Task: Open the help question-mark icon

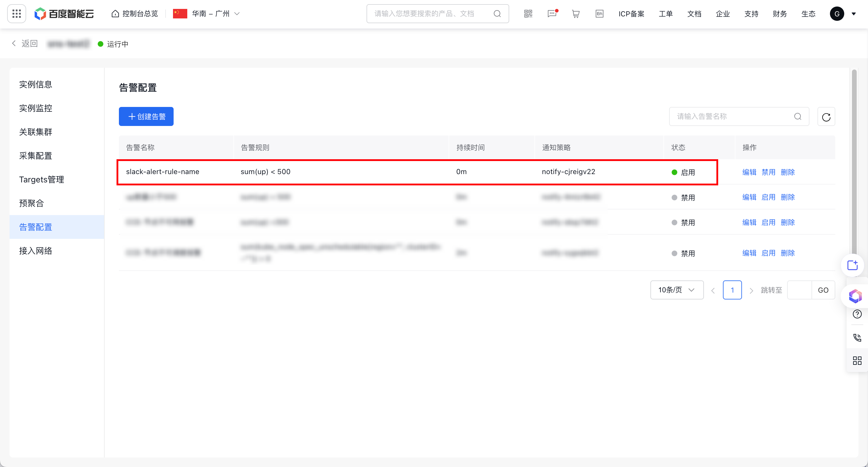Action: click(x=857, y=314)
